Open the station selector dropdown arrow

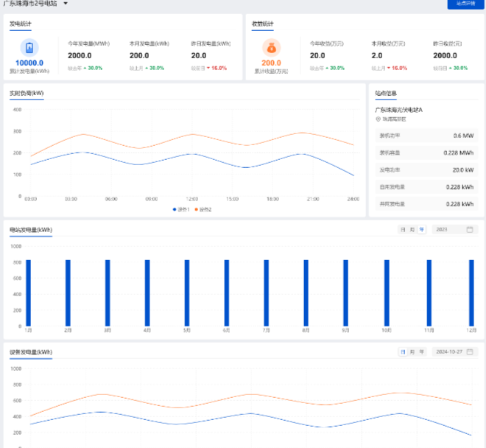[x=66, y=4]
